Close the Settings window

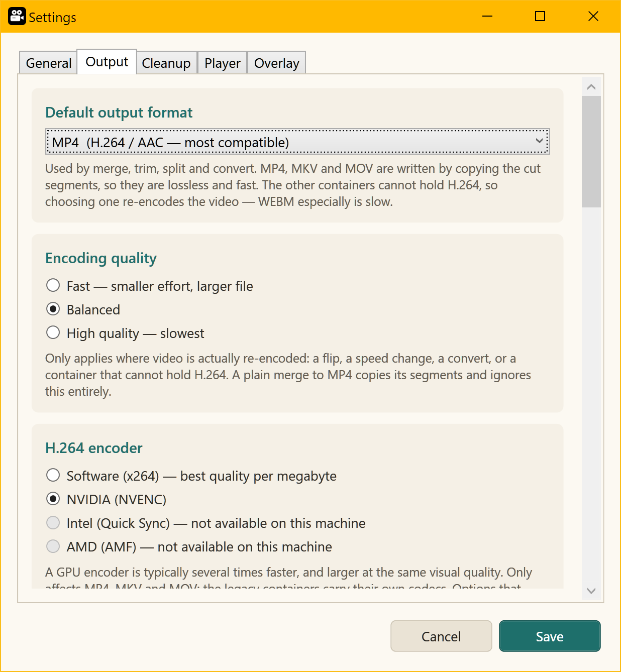[593, 17]
